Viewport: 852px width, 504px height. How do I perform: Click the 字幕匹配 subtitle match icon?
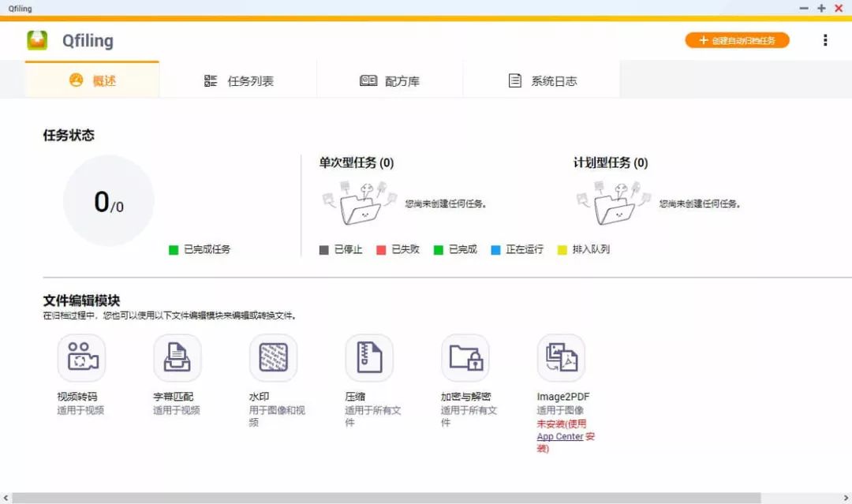(x=177, y=358)
